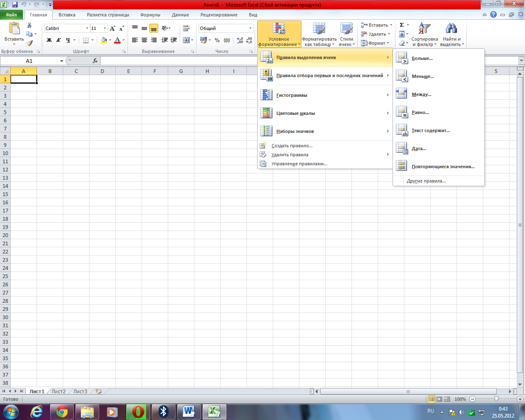Open the fill color dropdown arrow
This screenshot has width=525, height=420.
pyautogui.click(x=110, y=40)
